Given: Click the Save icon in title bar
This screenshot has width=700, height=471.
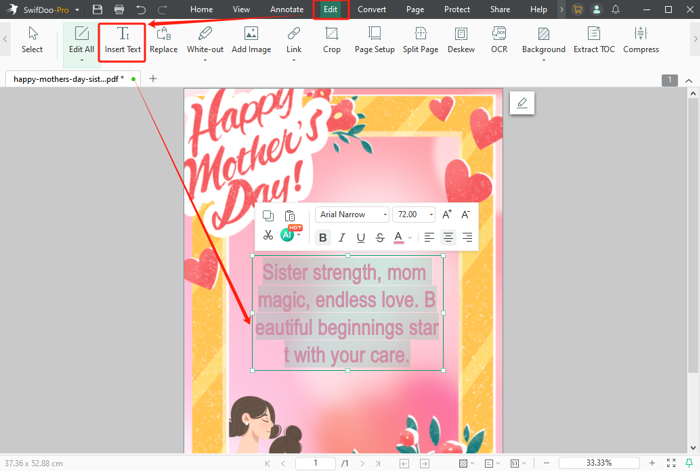Looking at the screenshot, I should click(x=97, y=9).
